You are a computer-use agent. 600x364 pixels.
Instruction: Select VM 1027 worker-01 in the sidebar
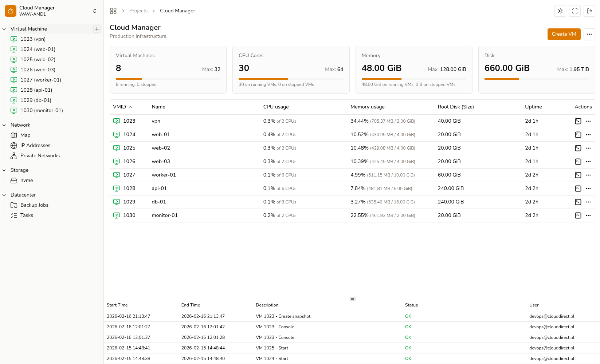coord(40,80)
